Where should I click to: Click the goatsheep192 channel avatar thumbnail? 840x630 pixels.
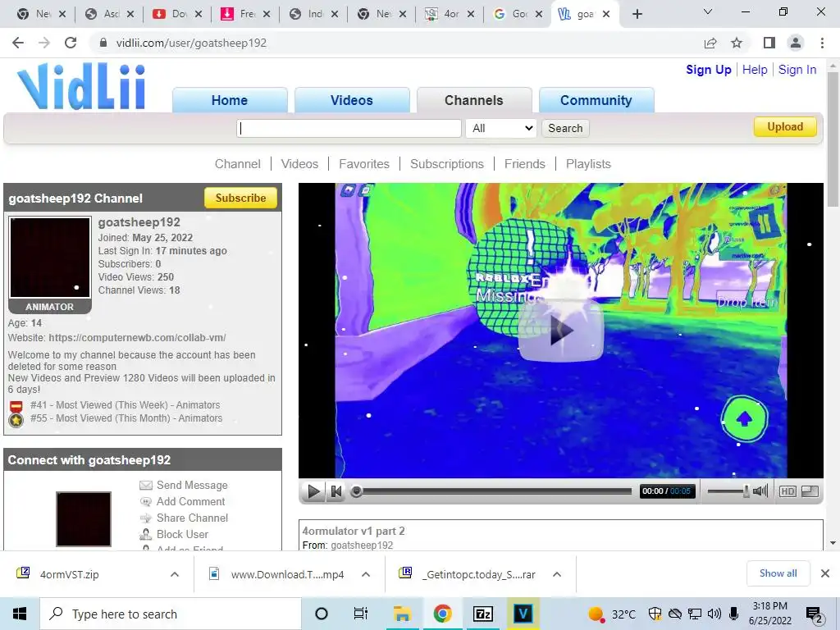[x=50, y=257]
